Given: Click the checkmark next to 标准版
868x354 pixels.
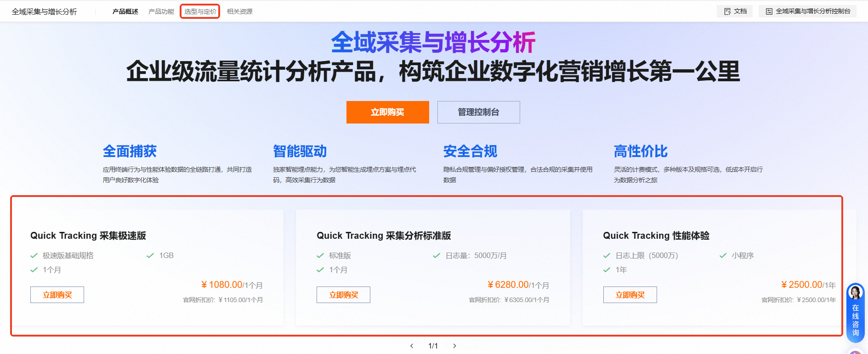Looking at the screenshot, I should (320, 256).
